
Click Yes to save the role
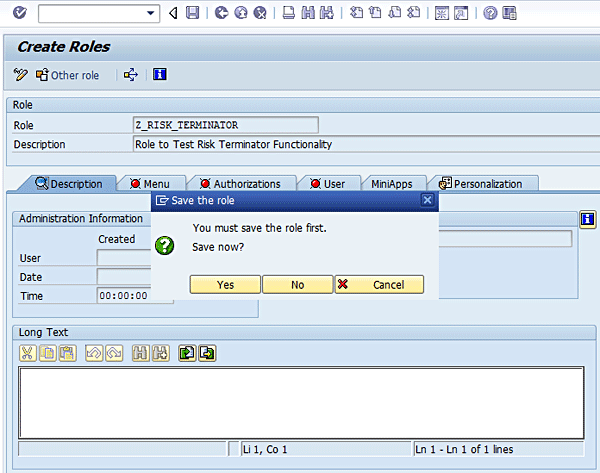coord(225,284)
